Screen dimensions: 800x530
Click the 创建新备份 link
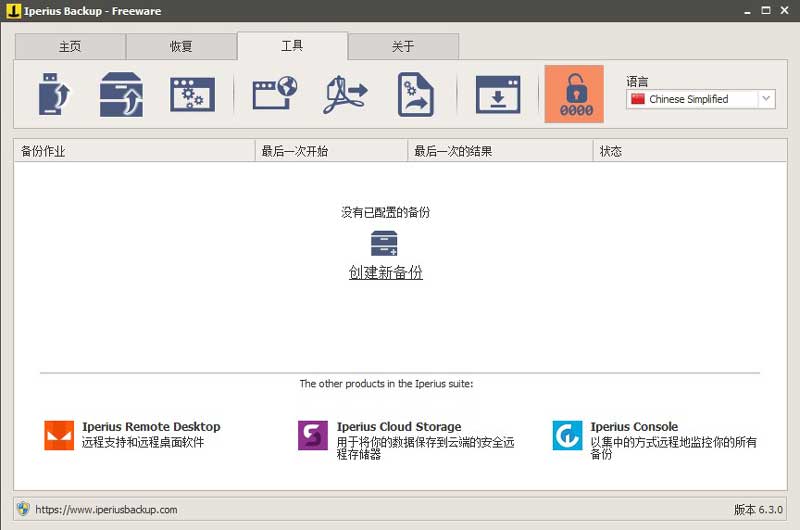pos(386,272)
